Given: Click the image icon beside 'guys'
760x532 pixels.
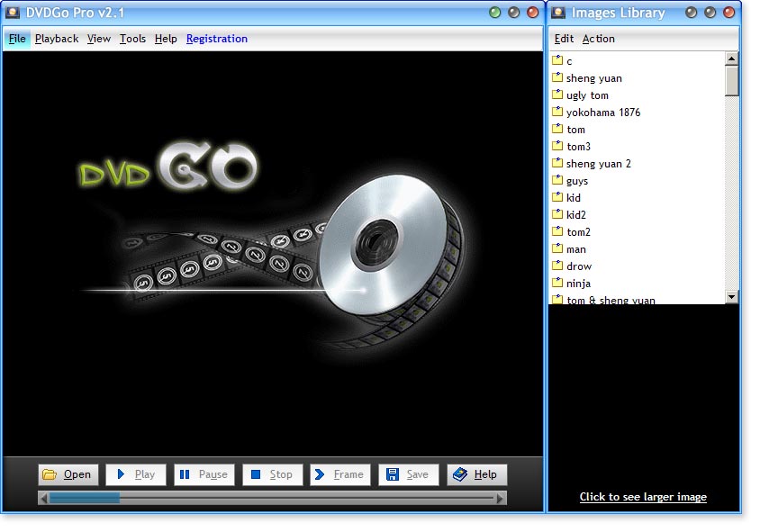Looking at the screenshot, I should point(557,180).
